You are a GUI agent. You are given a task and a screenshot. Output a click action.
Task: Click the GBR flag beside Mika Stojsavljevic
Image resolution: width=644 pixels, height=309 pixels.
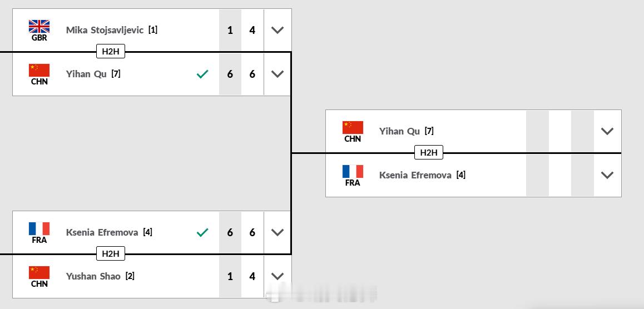39,27
